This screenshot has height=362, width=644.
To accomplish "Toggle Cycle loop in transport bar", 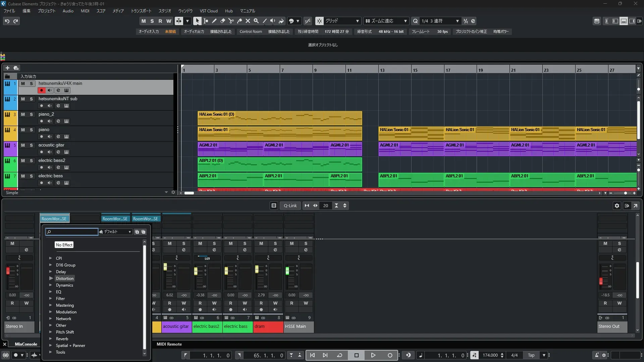I will 339,355.
